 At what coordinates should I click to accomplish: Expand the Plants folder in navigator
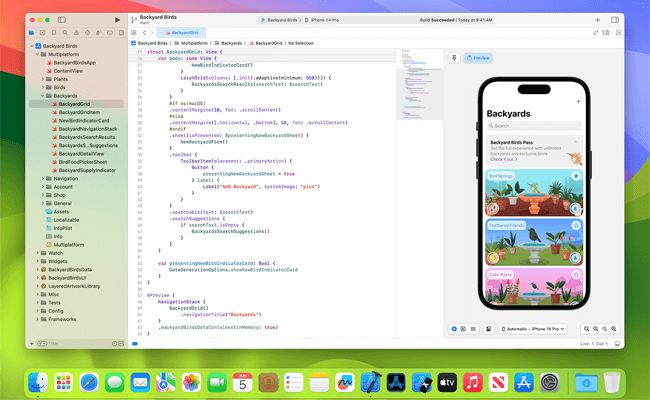41,78
